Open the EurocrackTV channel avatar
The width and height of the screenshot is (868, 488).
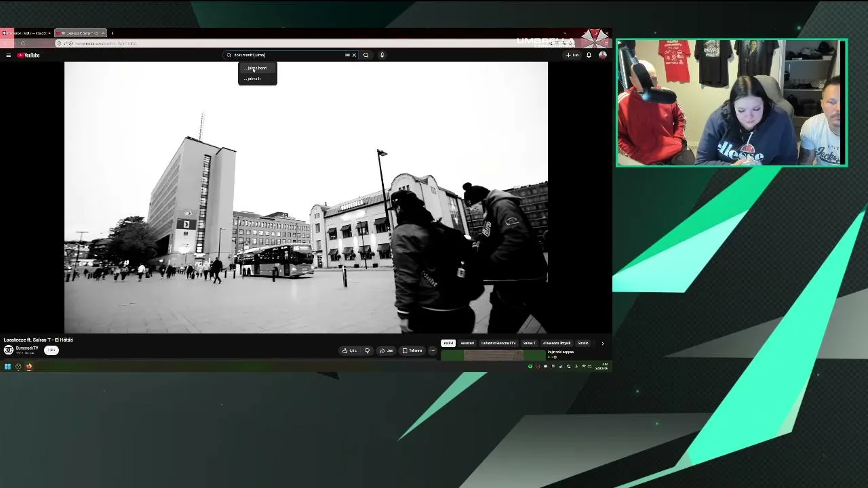pyautogui.click(x=8, y=350)
